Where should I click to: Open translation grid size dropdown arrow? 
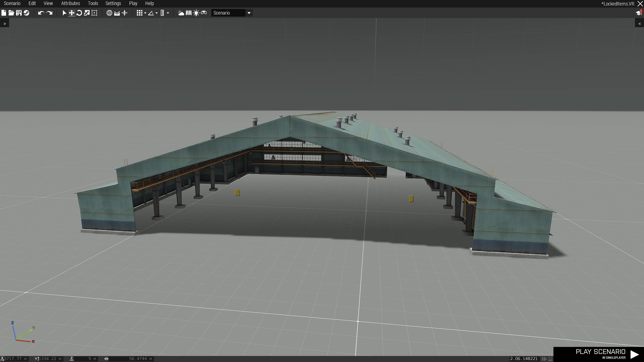coord(145,13)
